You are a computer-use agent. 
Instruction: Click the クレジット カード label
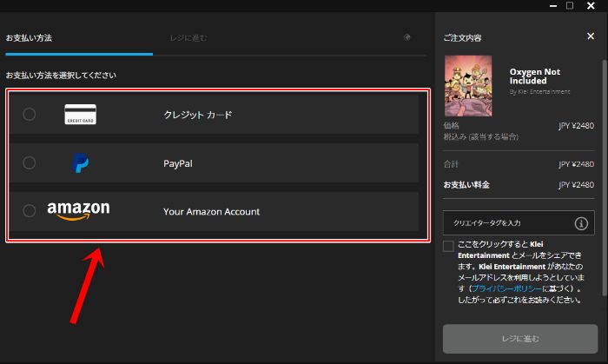(198, 115)
